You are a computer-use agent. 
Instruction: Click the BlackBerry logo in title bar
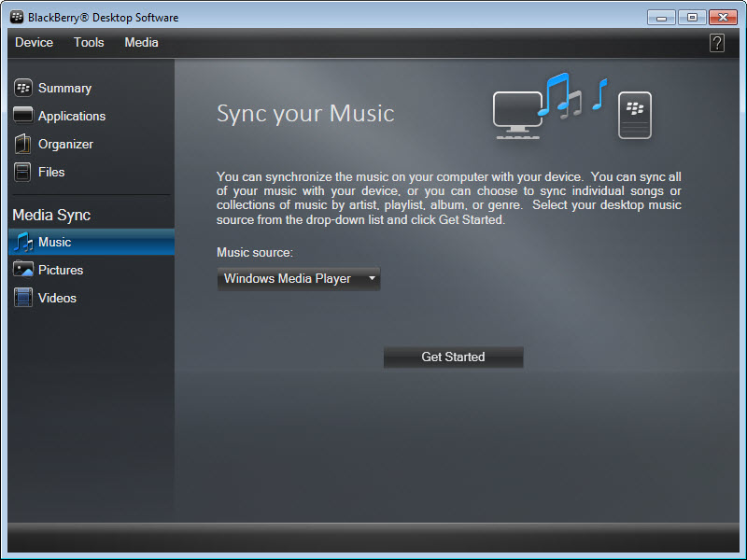click(17, 17)
